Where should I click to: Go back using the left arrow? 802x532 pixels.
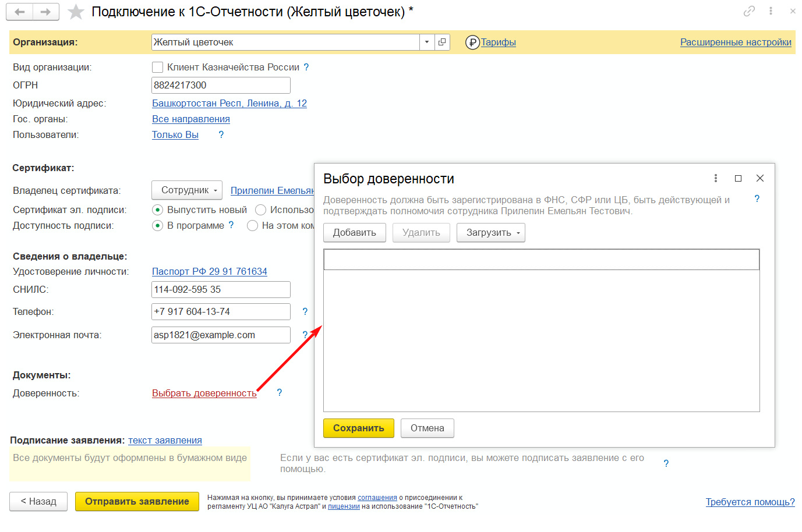20,12
